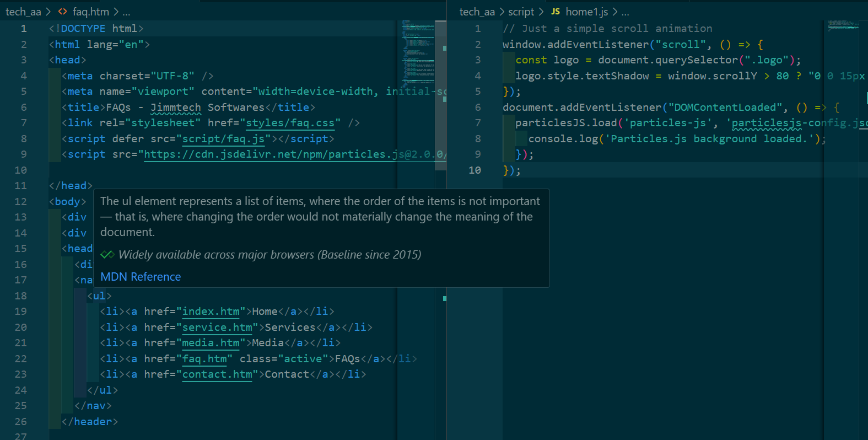This screenshot has height=440, width=868.
Task: Click home1.js breadcrumb item
Action: 587,12
